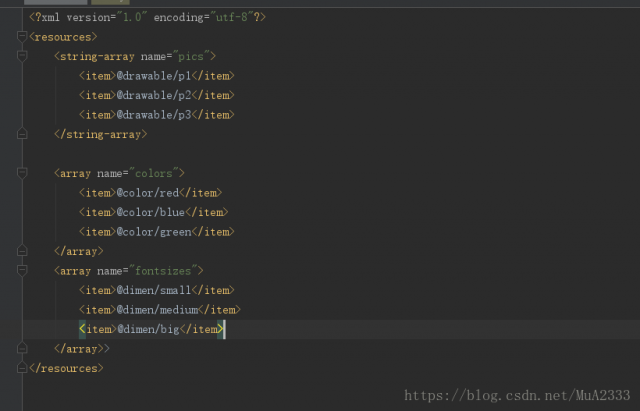Collapse the colors array fold marker
Screen dimensions: 640x411
point(22,173)
